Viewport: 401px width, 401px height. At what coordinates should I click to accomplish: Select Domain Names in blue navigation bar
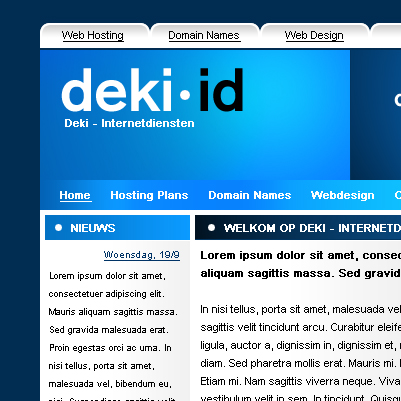pyautogui.click(x=250, y=195)
